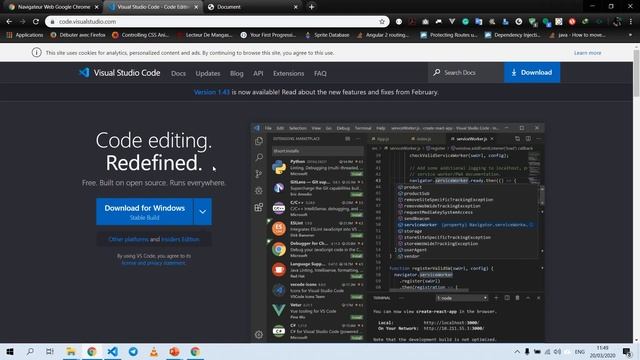Screen dimensions: 640x360
Task: Open the Docs navigation item
Action: click(178, 73)
